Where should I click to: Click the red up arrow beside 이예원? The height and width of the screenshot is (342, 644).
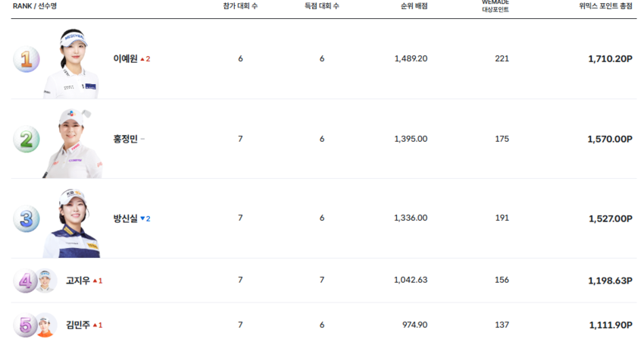(x=142, y=59)
